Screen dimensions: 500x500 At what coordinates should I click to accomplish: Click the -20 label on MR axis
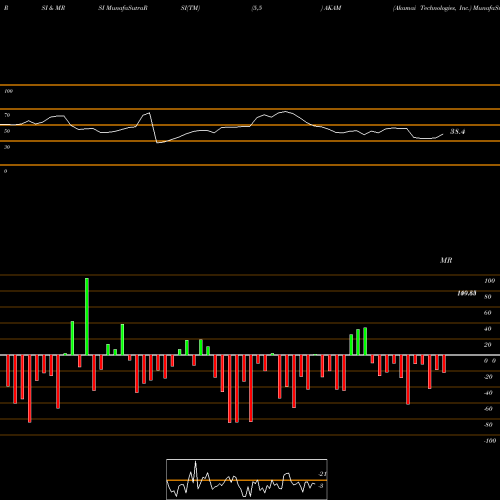pyautogui.click(x=488, y=377)
